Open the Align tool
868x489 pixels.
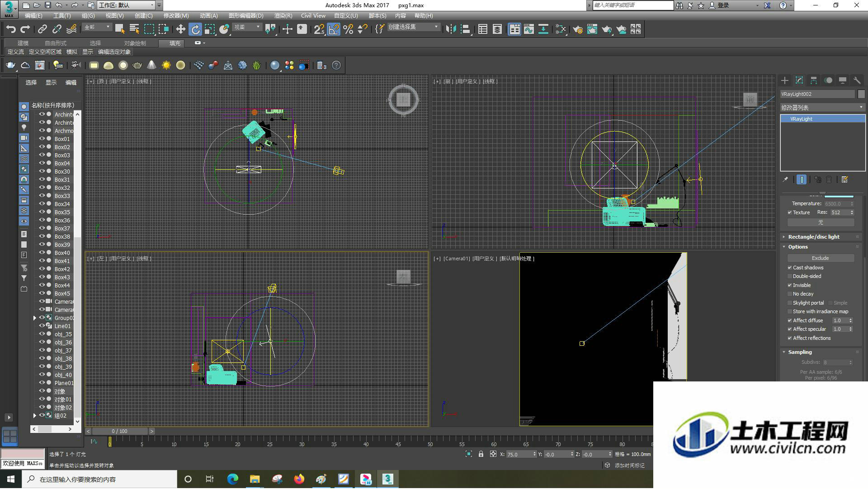(465, 29)
